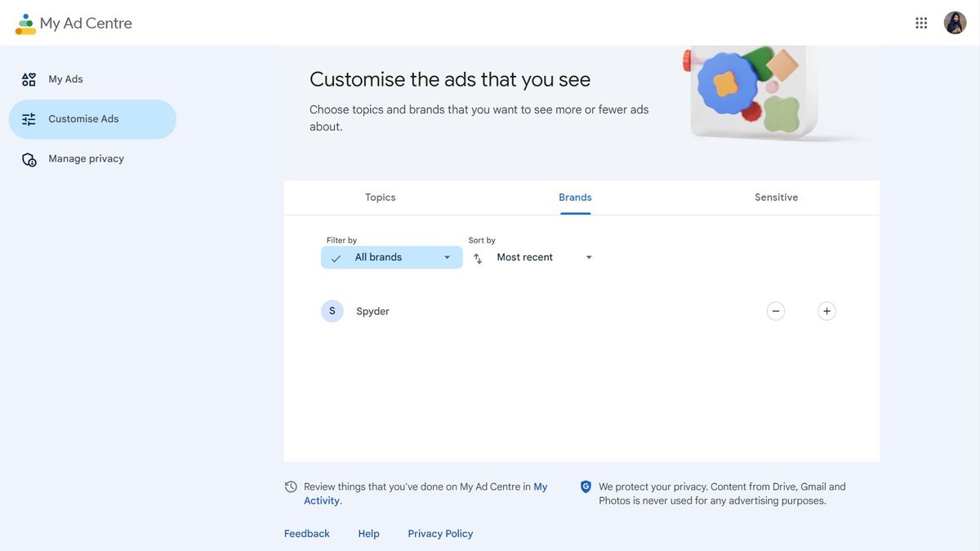Open your Google profile avatar
The image size is (980, 551).
954,21
